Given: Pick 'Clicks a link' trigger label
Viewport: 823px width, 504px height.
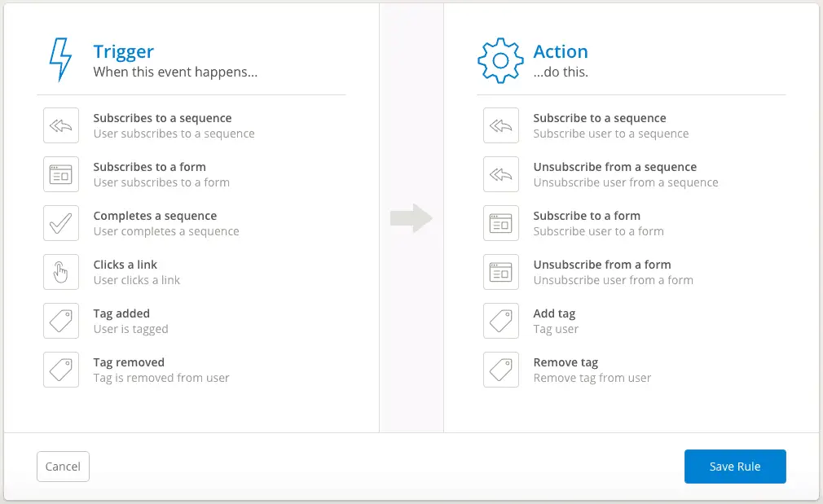Looking at the screenshot, I should click(125, 265).
